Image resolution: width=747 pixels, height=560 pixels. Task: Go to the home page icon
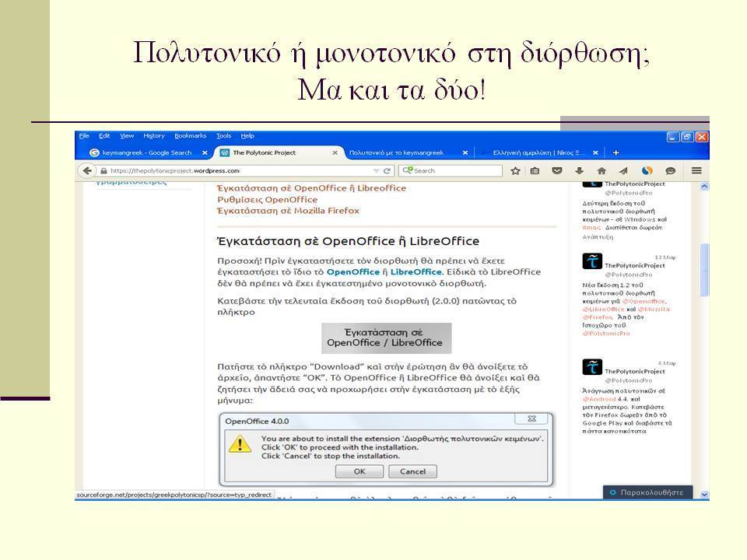click(601, 170)
